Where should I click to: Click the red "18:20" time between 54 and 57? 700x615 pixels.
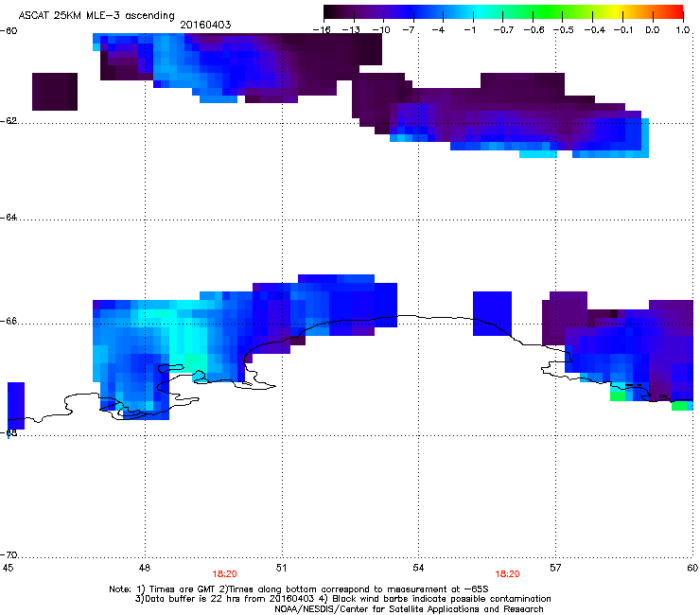pos(508,574)
